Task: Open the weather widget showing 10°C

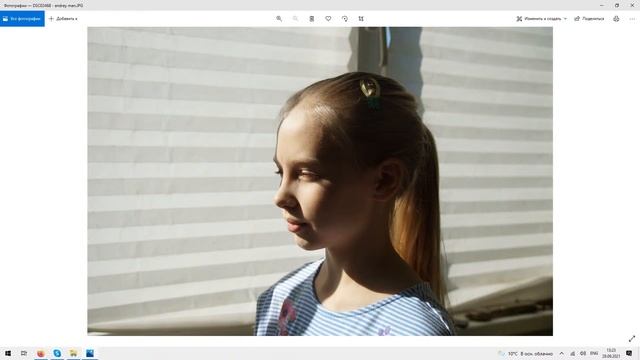Action: click(526, 353)
